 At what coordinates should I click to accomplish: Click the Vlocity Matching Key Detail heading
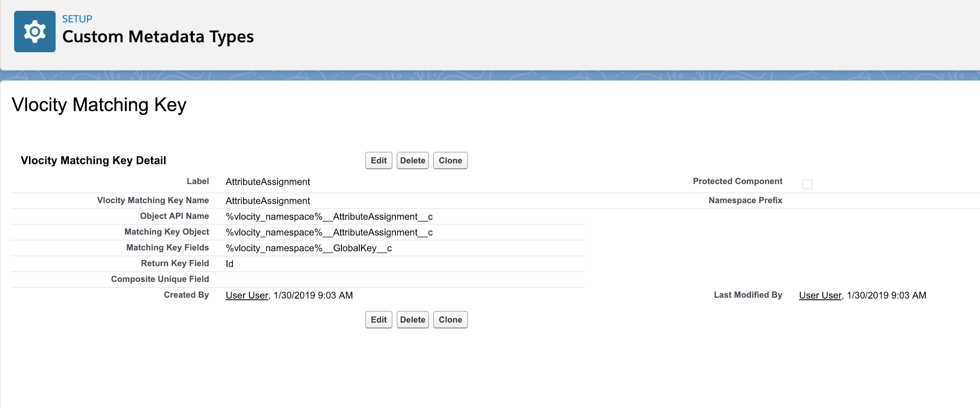click(93, 160)
